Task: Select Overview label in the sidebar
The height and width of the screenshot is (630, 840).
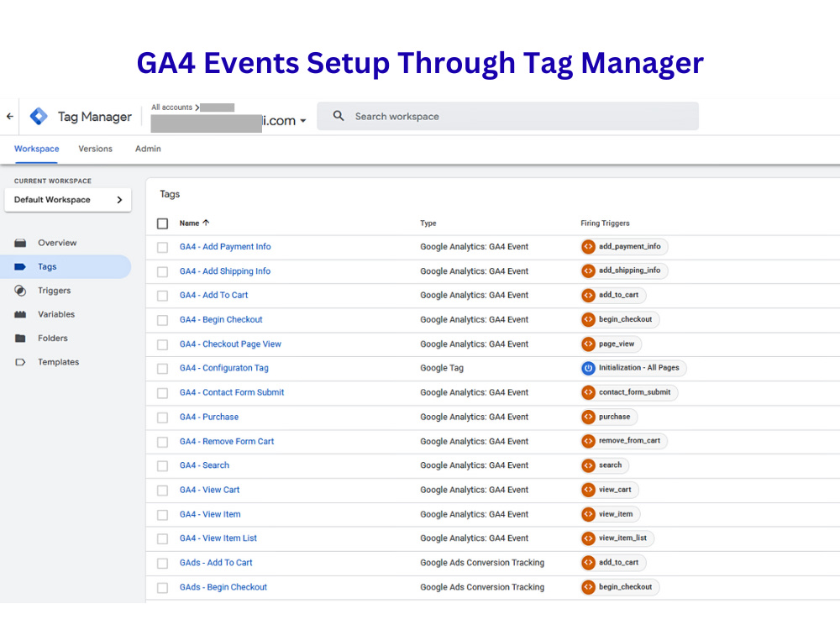Action: (x=57, y=243)
